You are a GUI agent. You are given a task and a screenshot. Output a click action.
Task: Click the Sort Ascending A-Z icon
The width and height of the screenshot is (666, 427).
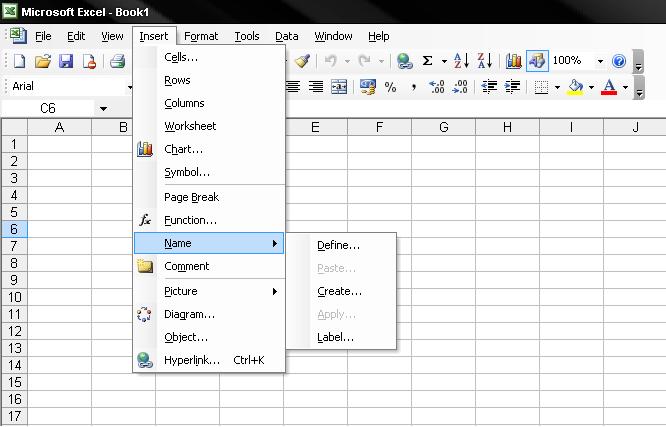tap(461, 61)
